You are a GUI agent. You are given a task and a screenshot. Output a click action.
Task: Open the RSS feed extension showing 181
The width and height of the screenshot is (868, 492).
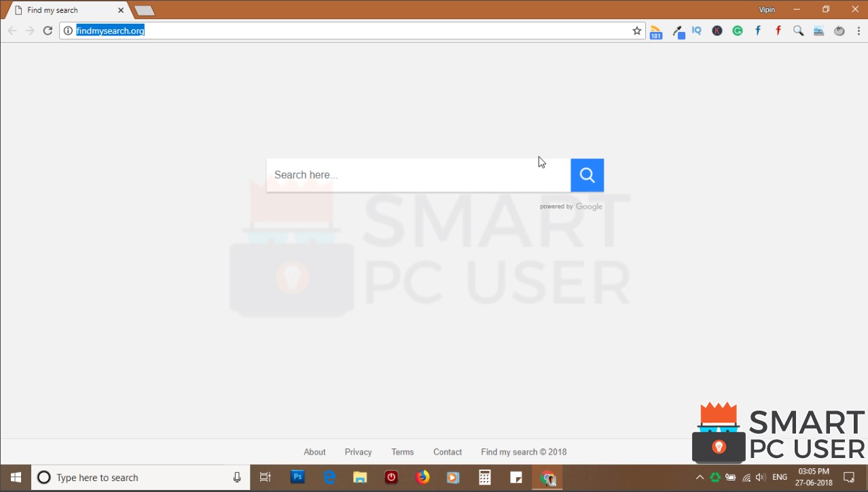pos(655,31)
